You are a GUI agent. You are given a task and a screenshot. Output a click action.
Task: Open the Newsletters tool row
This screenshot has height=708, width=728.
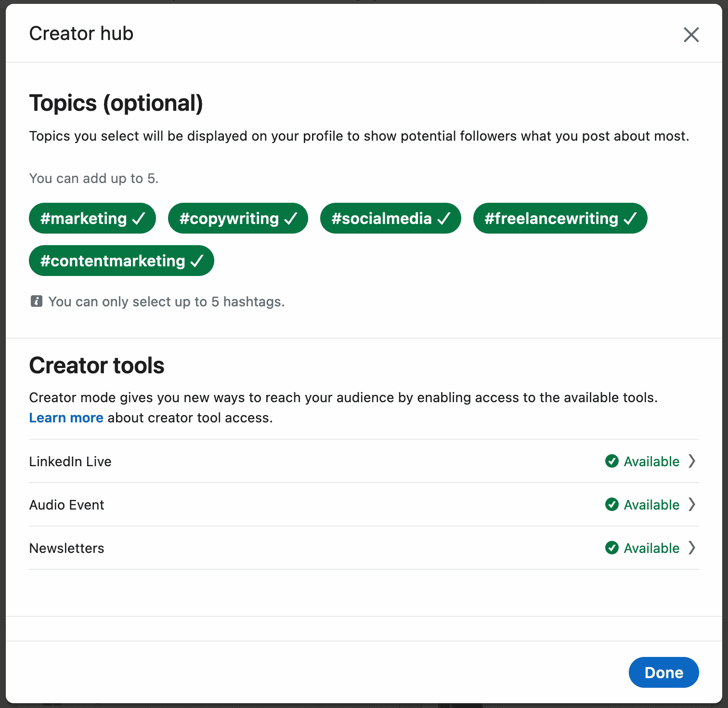click(x=364, y=548)
